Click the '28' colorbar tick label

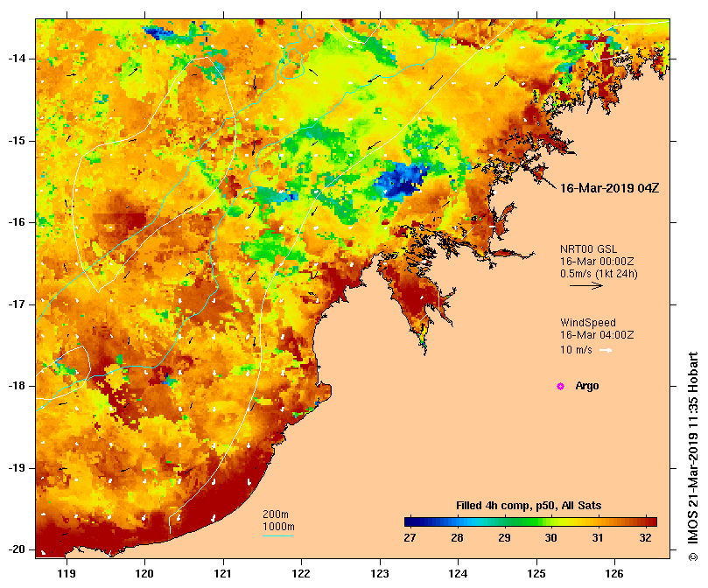(x=457, y=538)
